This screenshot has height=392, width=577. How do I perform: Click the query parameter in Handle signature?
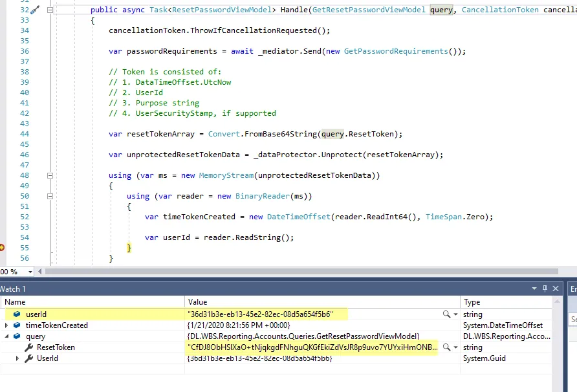coord(441,10)
